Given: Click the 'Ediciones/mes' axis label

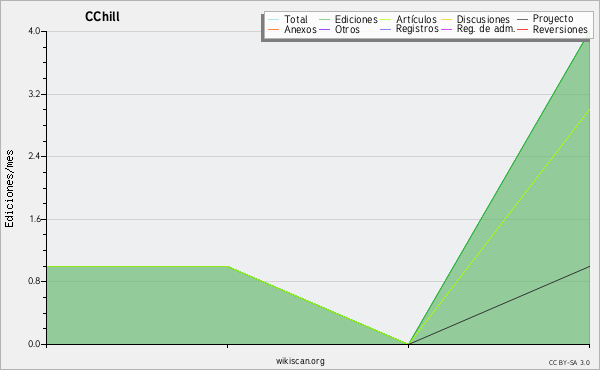Looking at the screenshot, I should (x=9, y=189).
